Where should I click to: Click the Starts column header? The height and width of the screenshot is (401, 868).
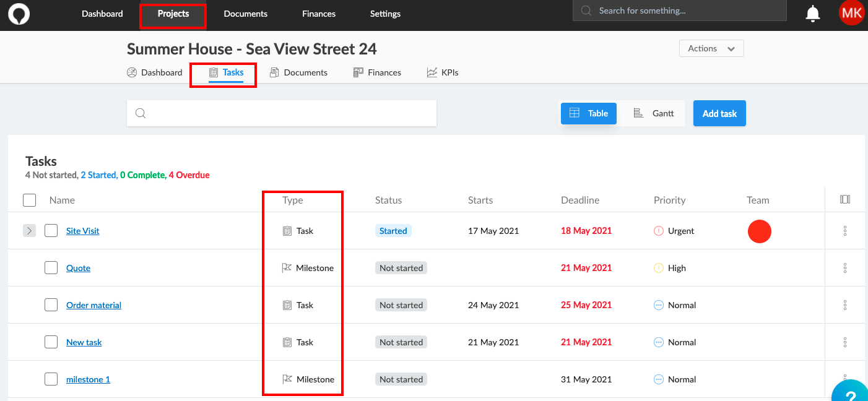(x=480, y=200)
